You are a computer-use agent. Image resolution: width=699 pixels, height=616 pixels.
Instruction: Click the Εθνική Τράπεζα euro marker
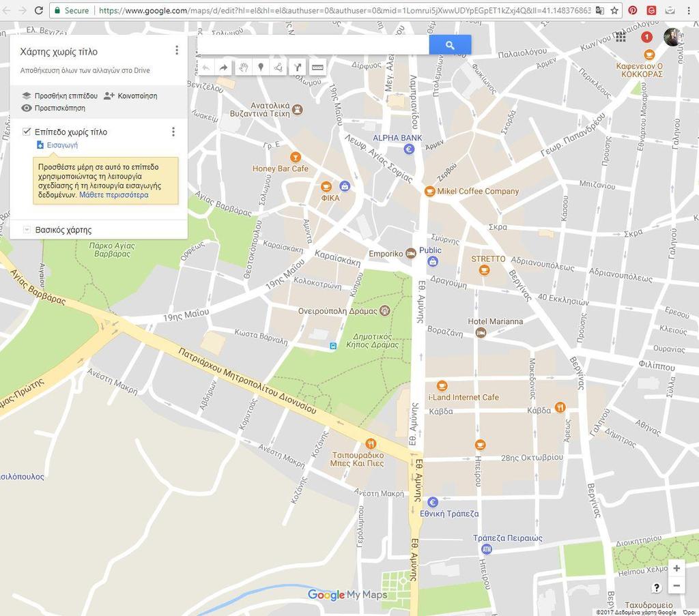[x=432, y=502]
